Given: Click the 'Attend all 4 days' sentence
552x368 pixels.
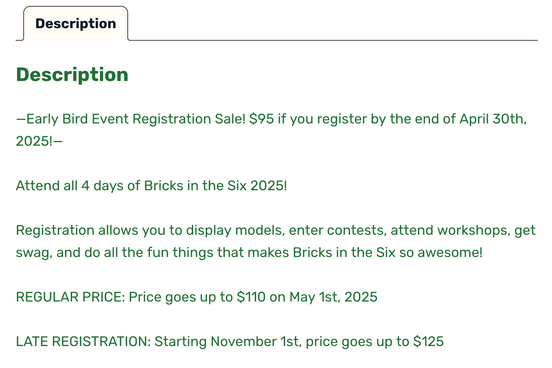Looking at the screenshot, I should pyautogui.click(x=151, y=186).
